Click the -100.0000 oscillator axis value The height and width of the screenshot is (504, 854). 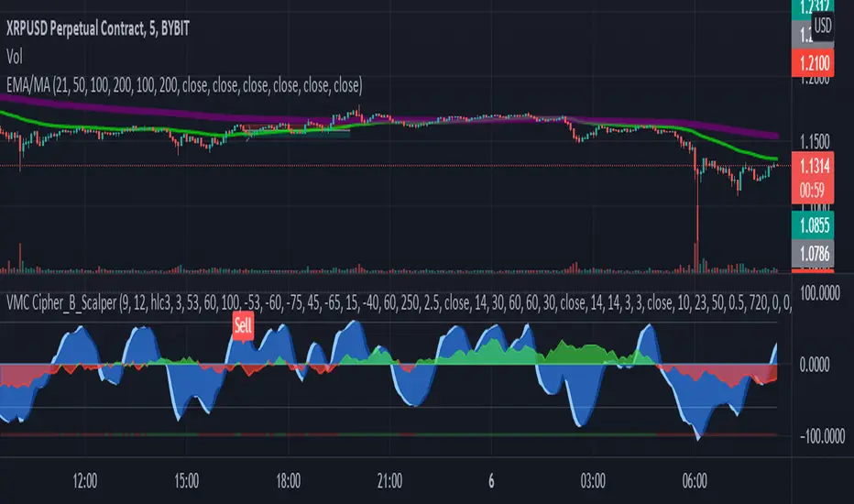[822, 436]
